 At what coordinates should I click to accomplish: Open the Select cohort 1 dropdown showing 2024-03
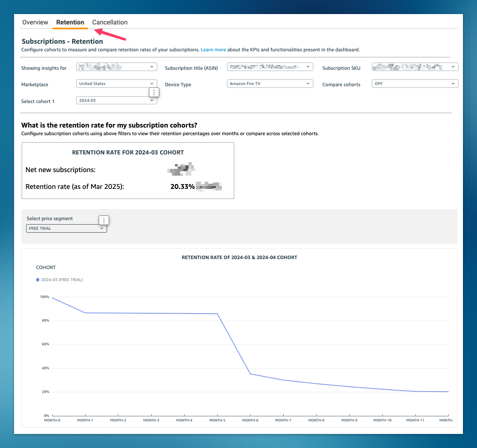click(116, 100)
